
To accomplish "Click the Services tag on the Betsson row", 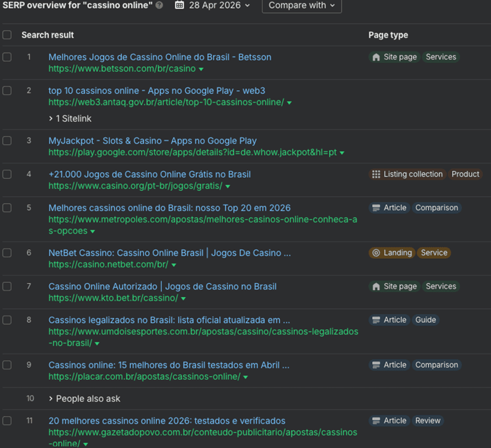I will [441, 57].
